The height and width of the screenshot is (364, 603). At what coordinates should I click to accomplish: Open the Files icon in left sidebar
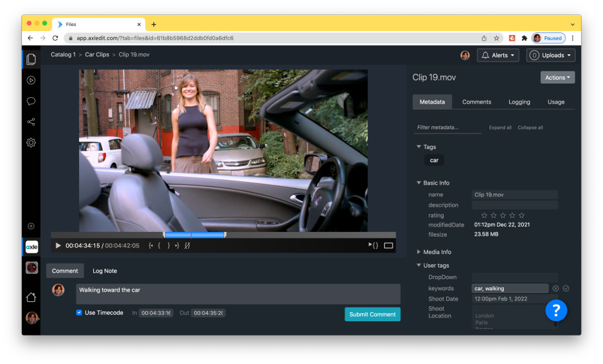click(x=31, y=60)
